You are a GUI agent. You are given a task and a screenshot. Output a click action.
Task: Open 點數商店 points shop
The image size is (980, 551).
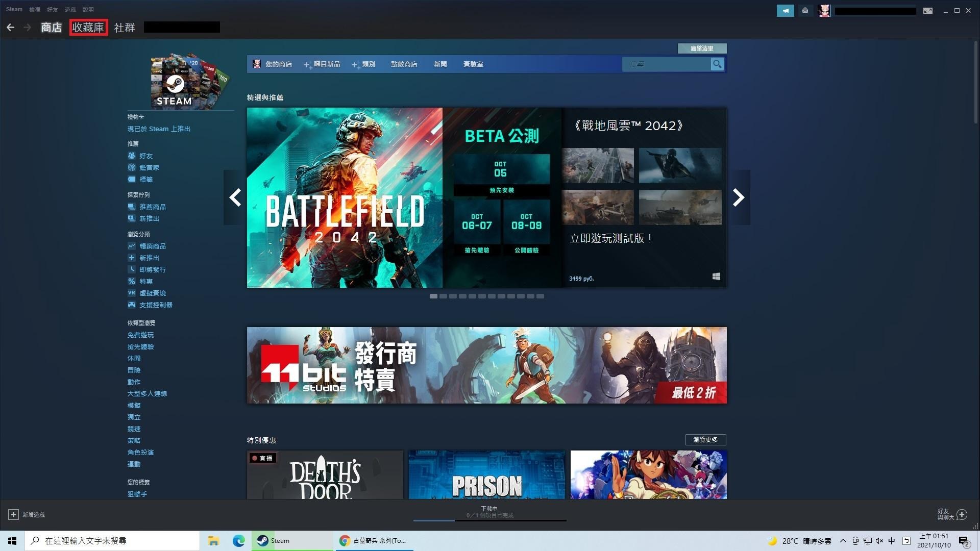(404, 64)
